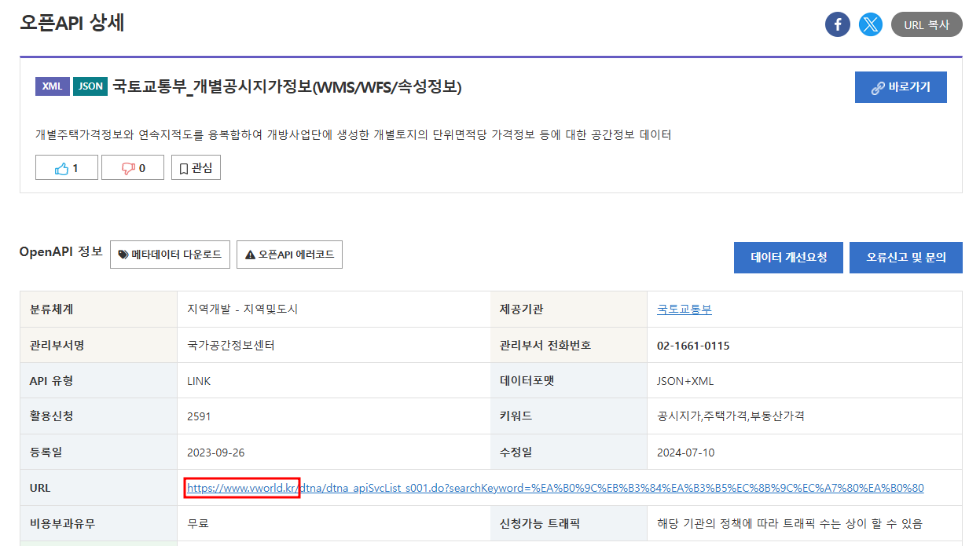The width and height of the screenshot is (980, 546).
Task: Download metadata via 메타데이터 다운로드
Action: (170, 255)
